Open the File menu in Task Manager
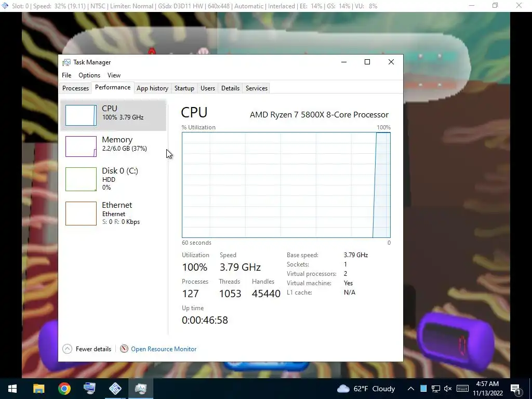 [66, 75]
